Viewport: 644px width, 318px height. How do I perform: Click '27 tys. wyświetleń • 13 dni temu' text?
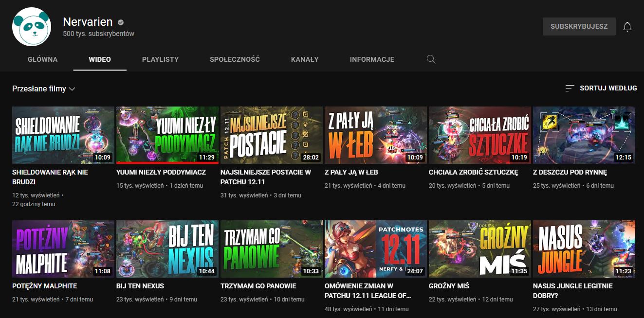click(575, 309)
